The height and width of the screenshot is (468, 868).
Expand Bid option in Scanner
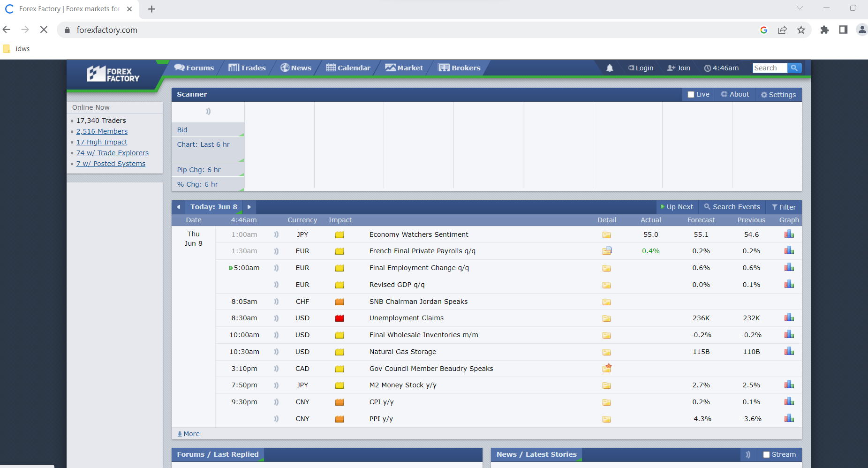click(x=208, y=130)
